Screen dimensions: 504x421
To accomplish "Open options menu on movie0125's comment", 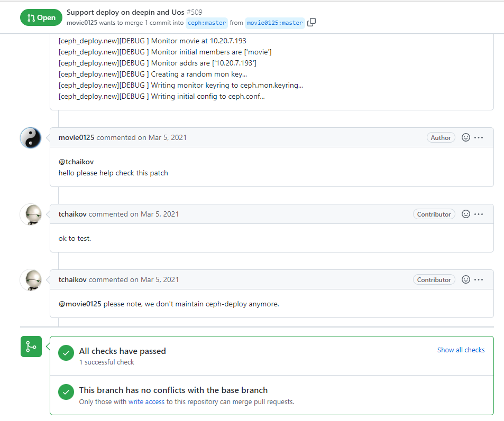I will click(479, 137).
